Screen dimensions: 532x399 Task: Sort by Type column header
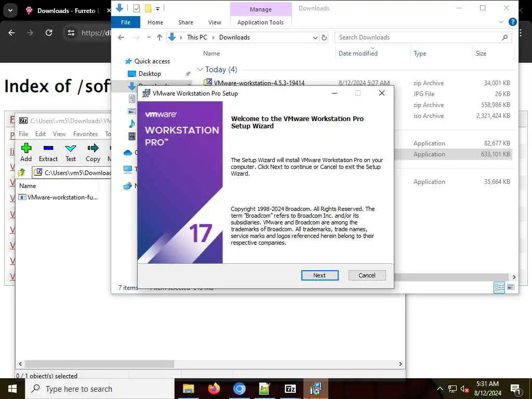(x=420, y=54)
